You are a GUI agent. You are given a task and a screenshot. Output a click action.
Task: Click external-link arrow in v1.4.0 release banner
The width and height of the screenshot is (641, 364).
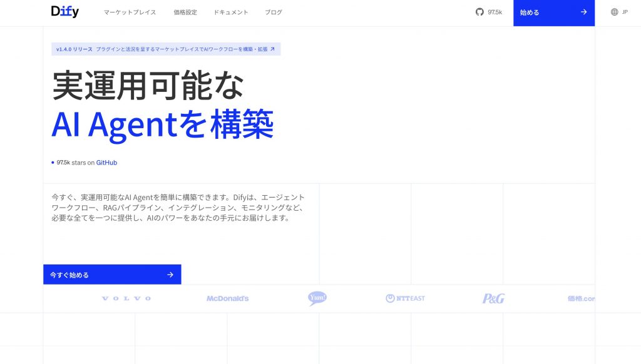pos(272,49)
